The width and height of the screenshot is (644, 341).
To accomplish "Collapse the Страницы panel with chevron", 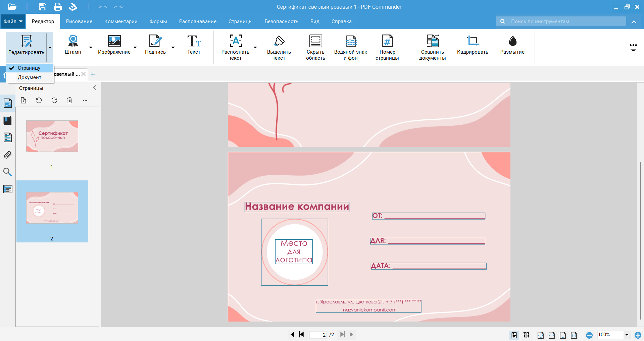I will [94, 88].
